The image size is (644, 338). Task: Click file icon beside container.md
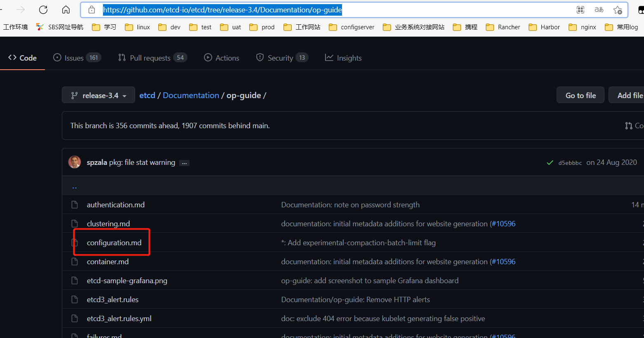click(x=75, y=262)
